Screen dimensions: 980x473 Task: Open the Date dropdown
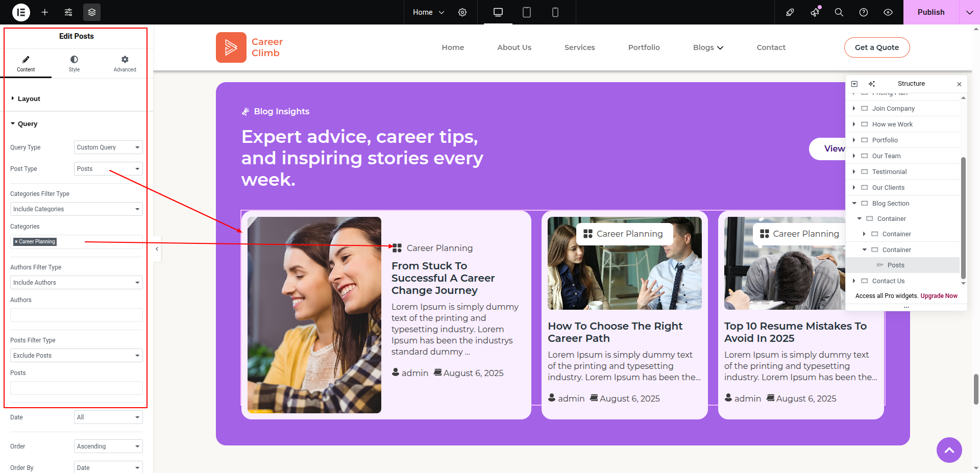108,417
